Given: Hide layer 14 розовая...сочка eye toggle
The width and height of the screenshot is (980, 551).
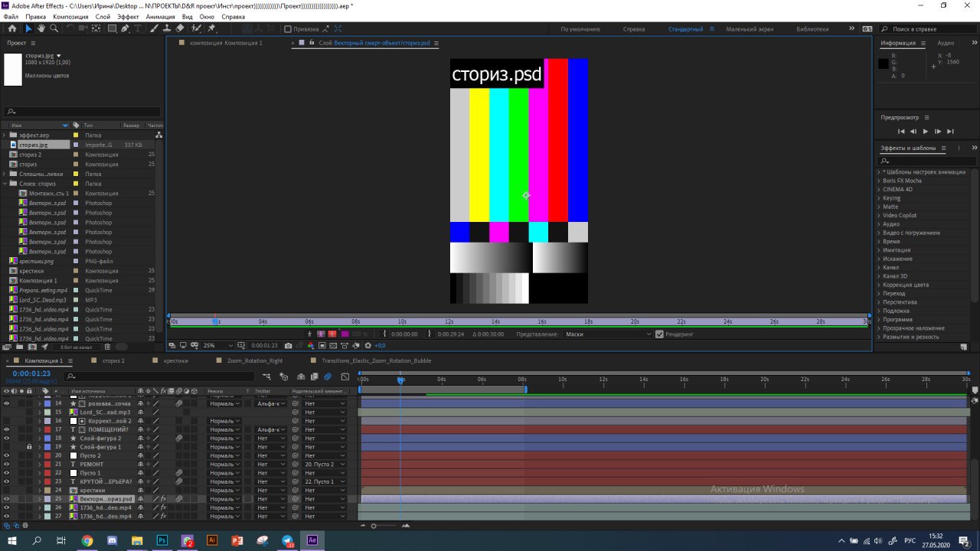Looking at the screenshot, I should coord(7,403).
